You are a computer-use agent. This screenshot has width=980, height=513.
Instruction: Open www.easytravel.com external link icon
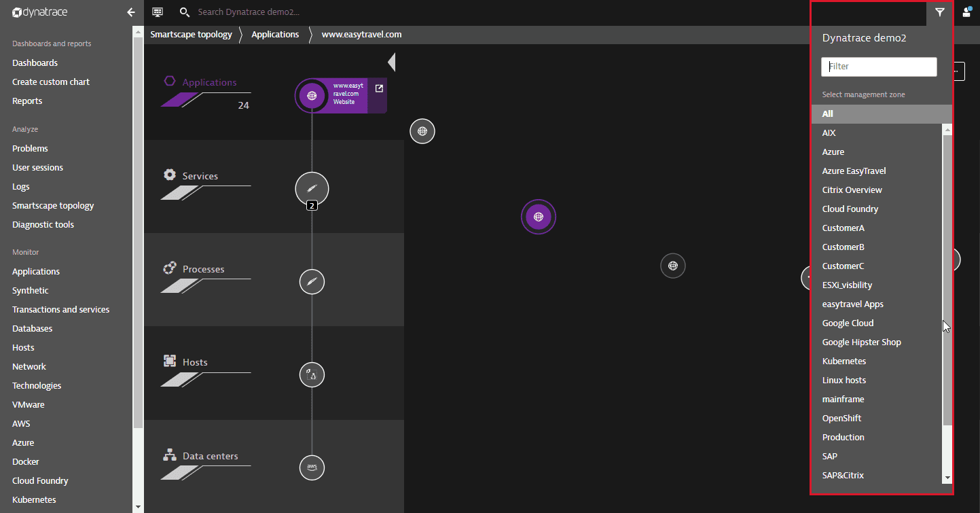379,88
